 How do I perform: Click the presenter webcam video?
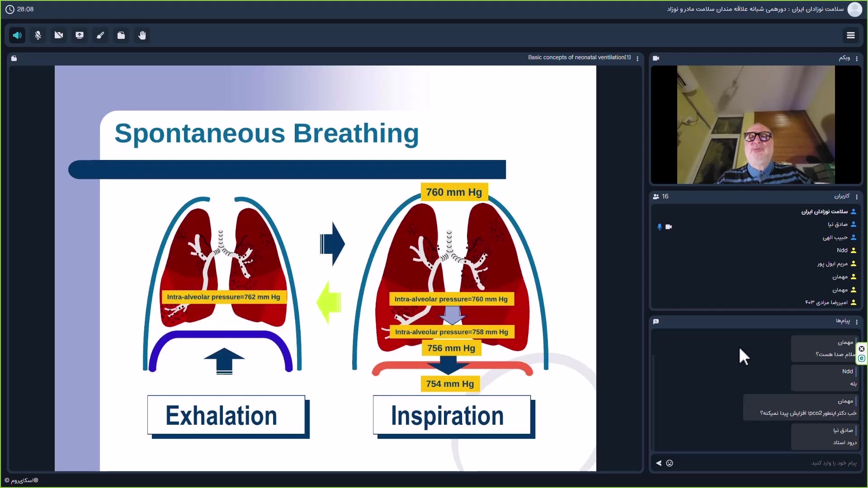755,125
